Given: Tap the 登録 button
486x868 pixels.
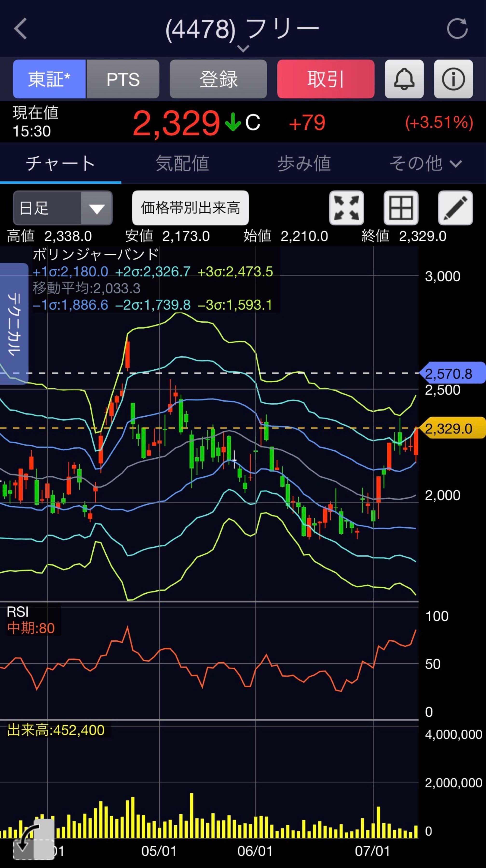Looking at the screenshot, I should click(218, 79).
